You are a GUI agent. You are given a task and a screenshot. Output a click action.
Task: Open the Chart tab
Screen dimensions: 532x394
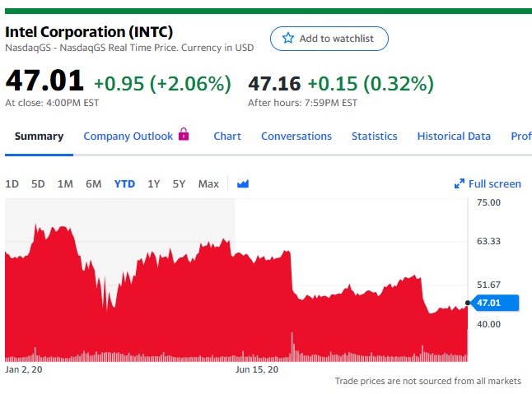pos(227,137)
